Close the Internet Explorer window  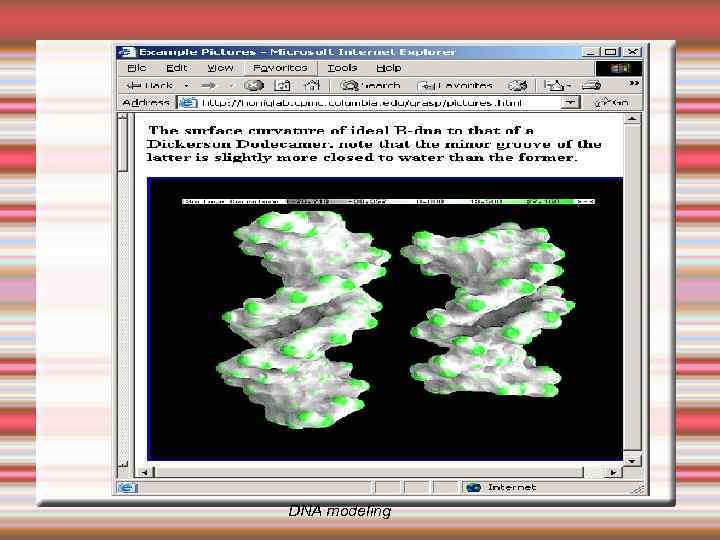point(632,52)
